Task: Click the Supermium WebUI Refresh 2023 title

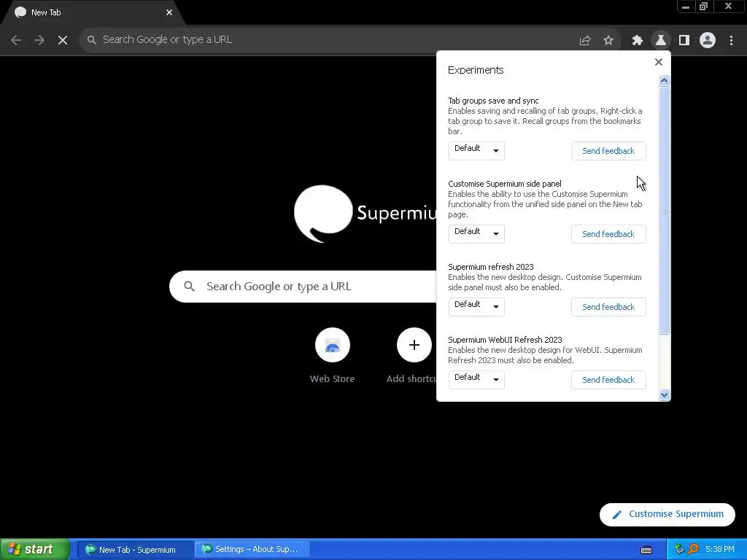Action: (505, 340)
